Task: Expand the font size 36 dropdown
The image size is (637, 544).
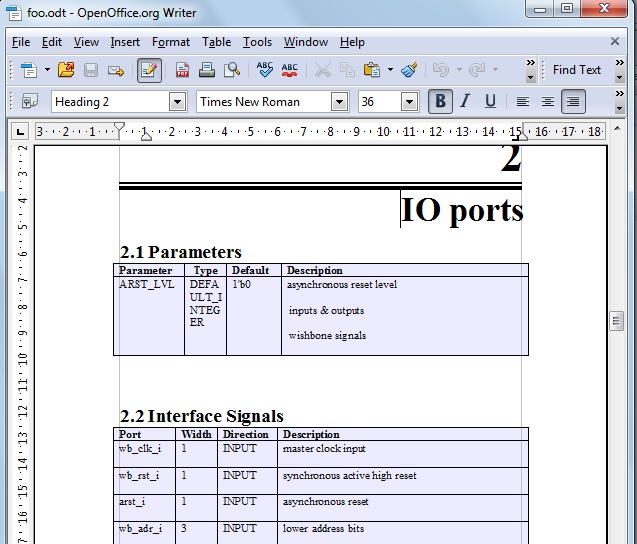Action: tap(409, 102)
